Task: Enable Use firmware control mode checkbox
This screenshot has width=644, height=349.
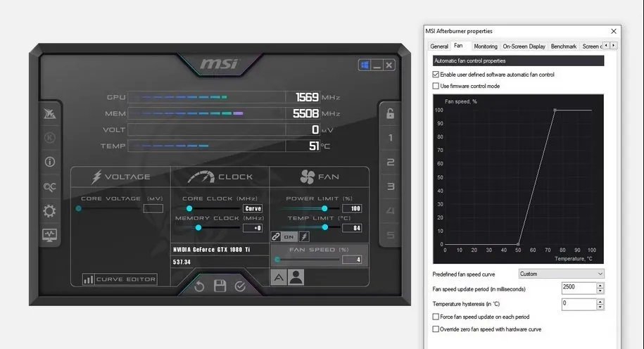Action: [436, 86]
